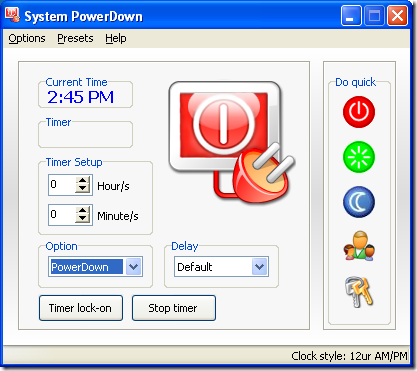417x371 pixels.
Task: Select the PowerDown value in the Option box
Action: point(87,267)
